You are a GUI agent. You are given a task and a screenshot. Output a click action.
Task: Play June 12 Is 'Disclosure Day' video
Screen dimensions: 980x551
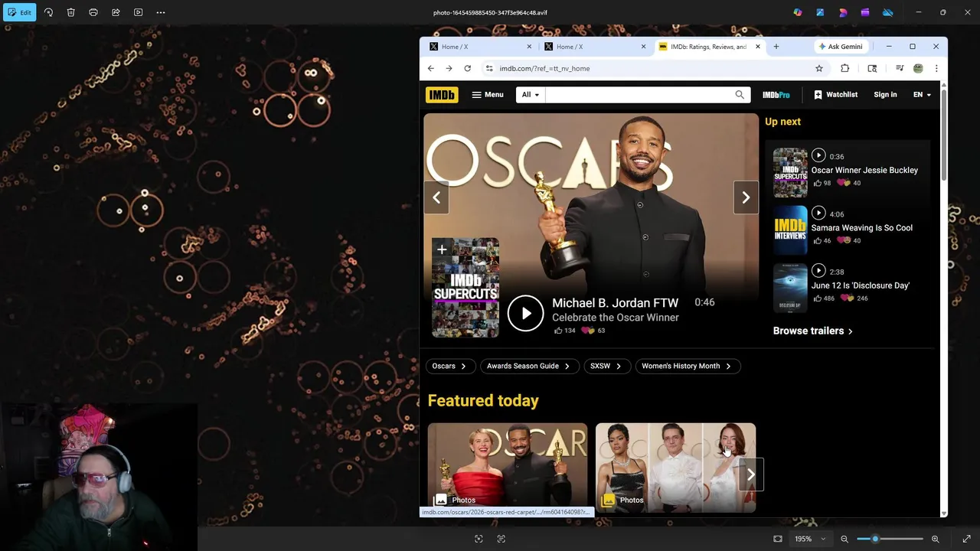click(818, 270)
